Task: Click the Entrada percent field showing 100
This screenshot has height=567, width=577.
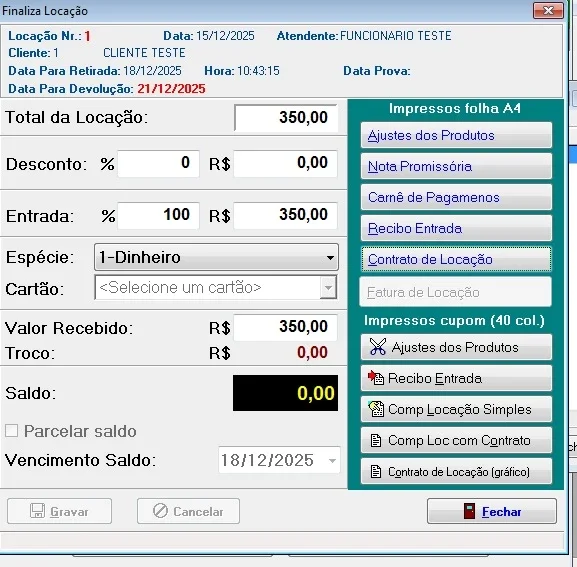Action: pos(158,215)
